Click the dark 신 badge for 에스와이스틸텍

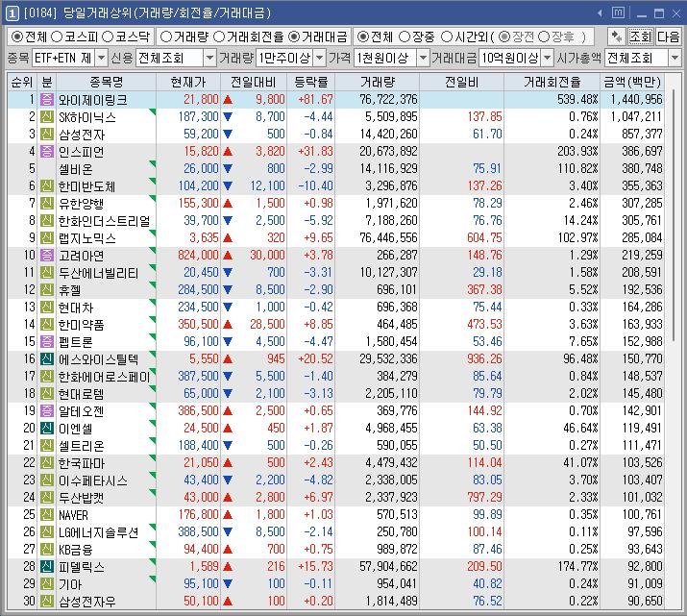(x=46, y=359)
